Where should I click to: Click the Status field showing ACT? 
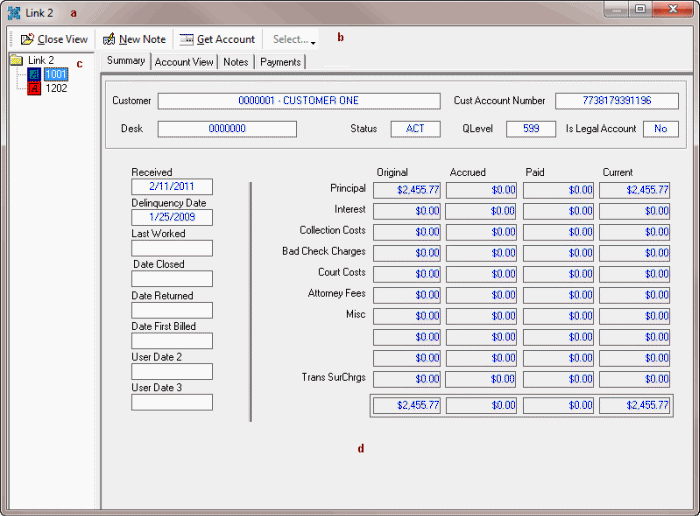[415, 129]
